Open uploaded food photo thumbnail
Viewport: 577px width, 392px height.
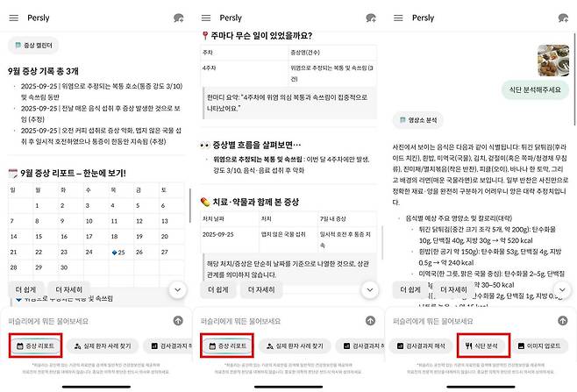coord(553,61)
